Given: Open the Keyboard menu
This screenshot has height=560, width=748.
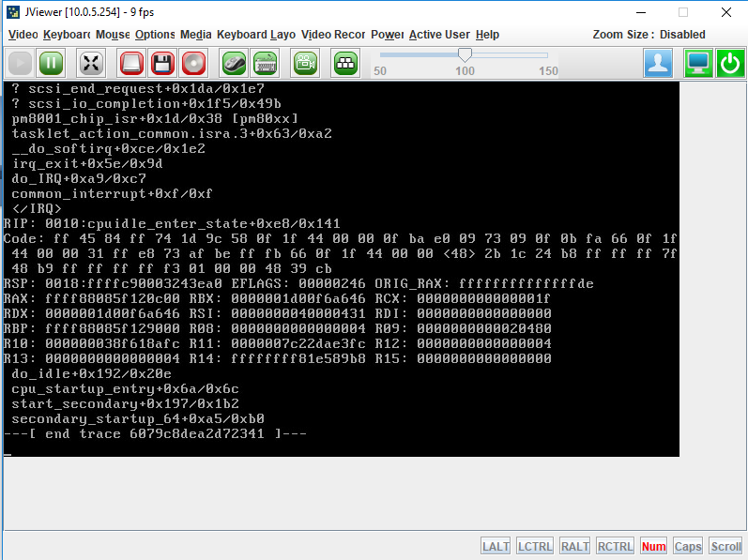Looking at the screenshot, I should tap(67, 35).
